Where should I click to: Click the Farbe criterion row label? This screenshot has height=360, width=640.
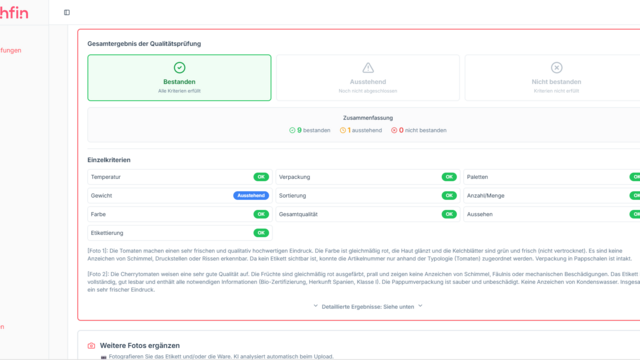[x=98, y=214]
